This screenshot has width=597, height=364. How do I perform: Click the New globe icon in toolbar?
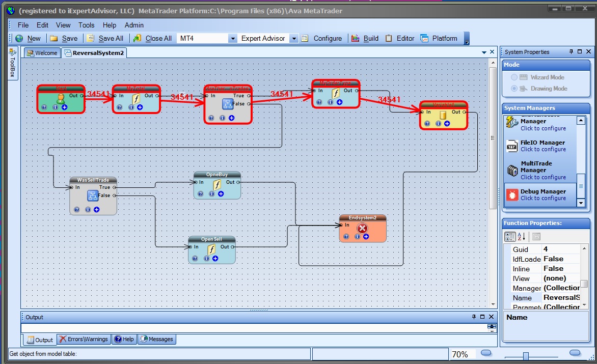point(19,38)
